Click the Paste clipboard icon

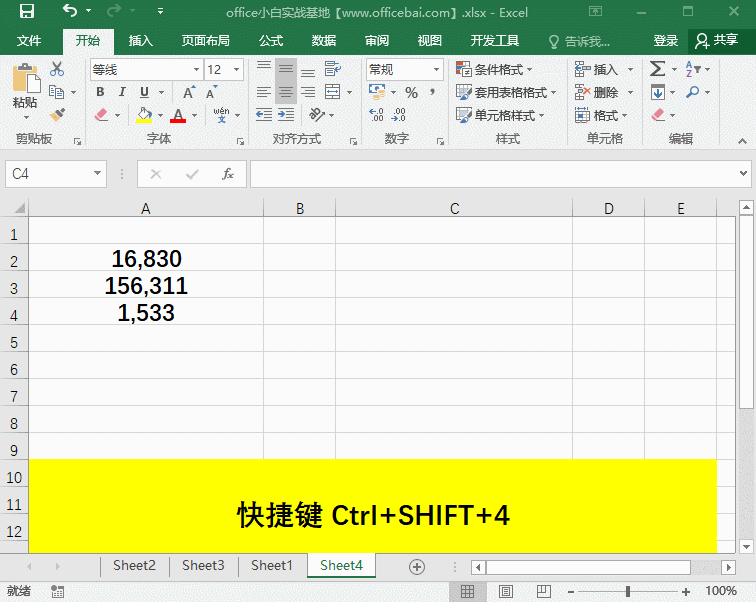click(26, 78)
